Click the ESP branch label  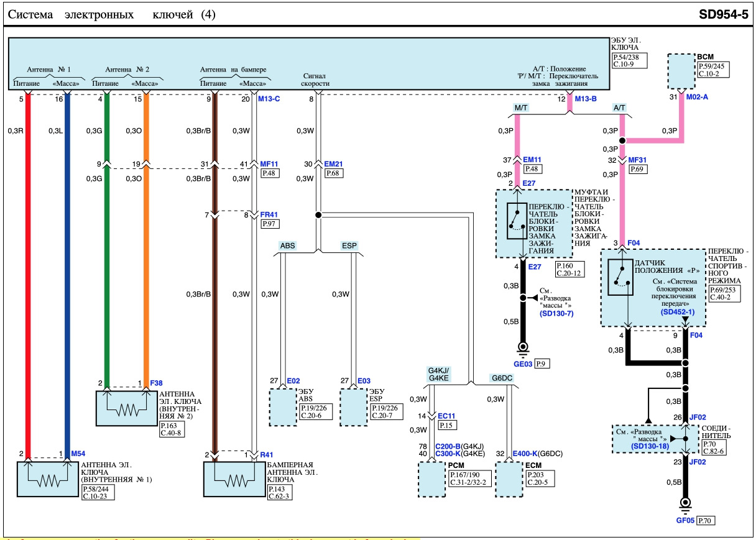(x=350, y=245)
